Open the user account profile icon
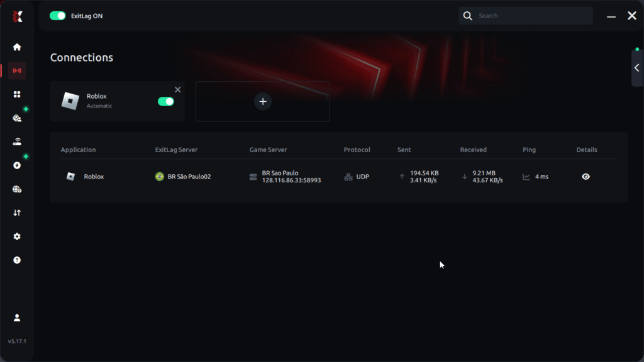The width and height of the screenshot is (644, 362). pyautogui.click(x=17, y=318)
